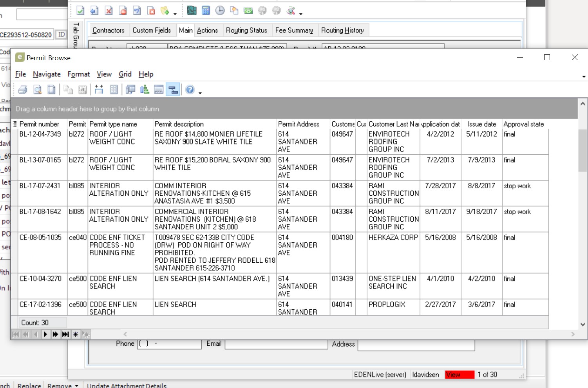Viewport: 588px width, 388px height.
Task: Click the best-fit column width arrows icon
Action: point(99,90)
